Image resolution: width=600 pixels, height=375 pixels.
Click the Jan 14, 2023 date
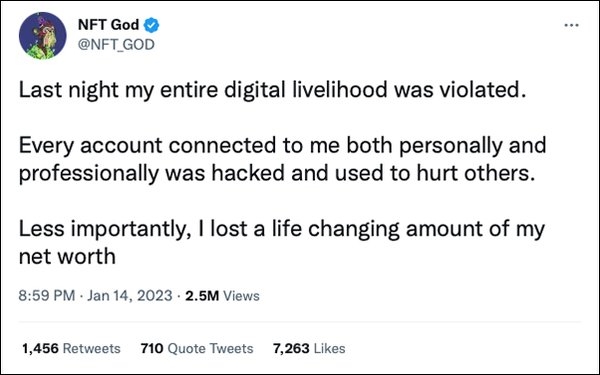point(130,296)
